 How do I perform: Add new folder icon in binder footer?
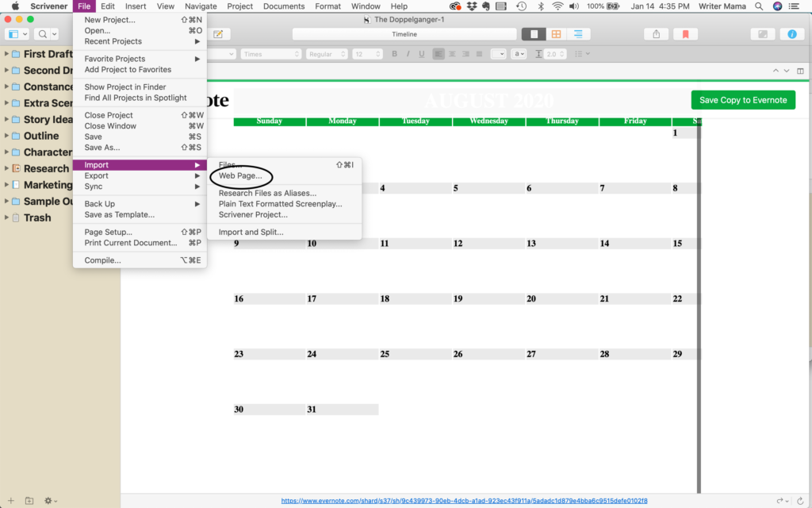[x=29, y=501]
